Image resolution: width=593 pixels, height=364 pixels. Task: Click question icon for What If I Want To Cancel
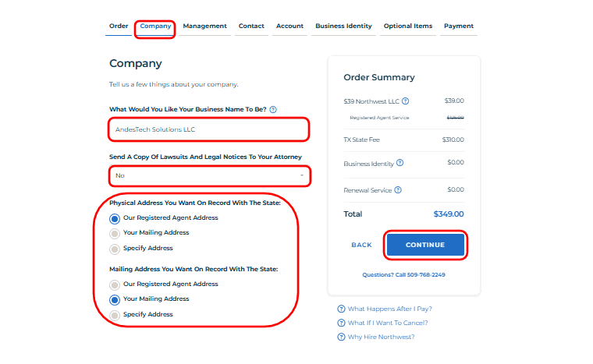click(341, 323)
